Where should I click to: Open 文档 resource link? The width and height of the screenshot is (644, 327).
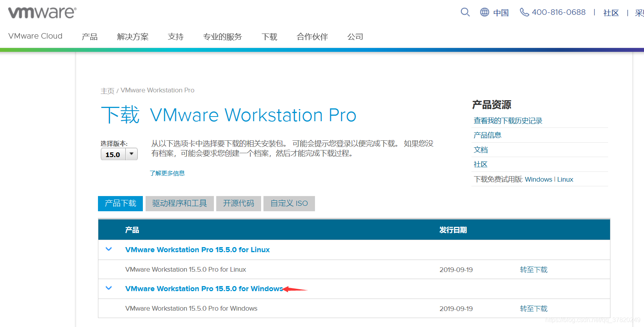(x=480, y=150)
